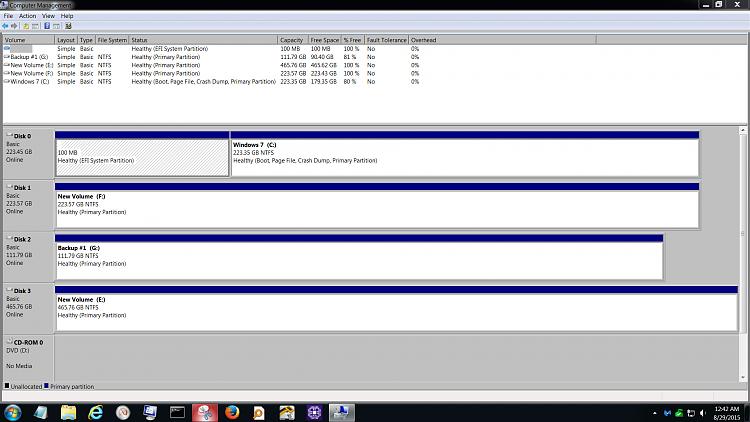
Task: Click the Primary partition legend blue swatch
Action: point(46,386)
